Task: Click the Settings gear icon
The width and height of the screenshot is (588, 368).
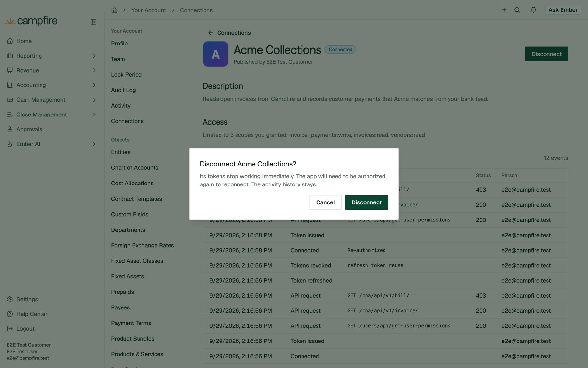Action: pyautogui.click(x=10, y=299)
